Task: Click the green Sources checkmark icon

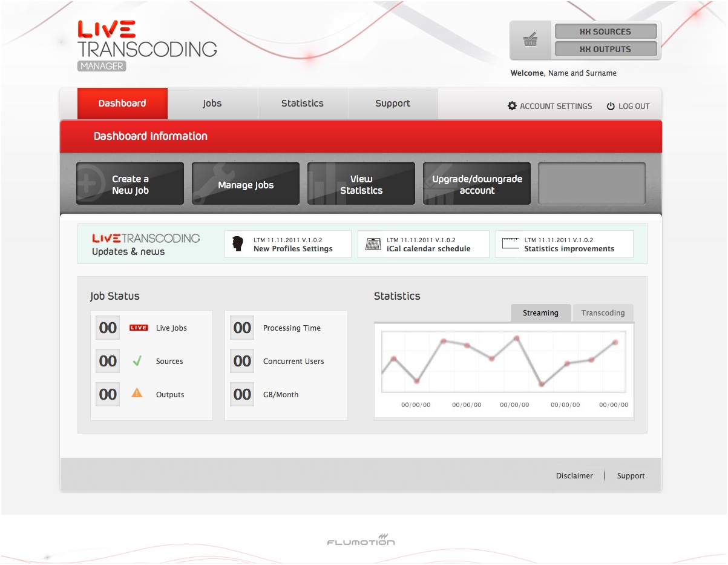Action: pos(137,361)
